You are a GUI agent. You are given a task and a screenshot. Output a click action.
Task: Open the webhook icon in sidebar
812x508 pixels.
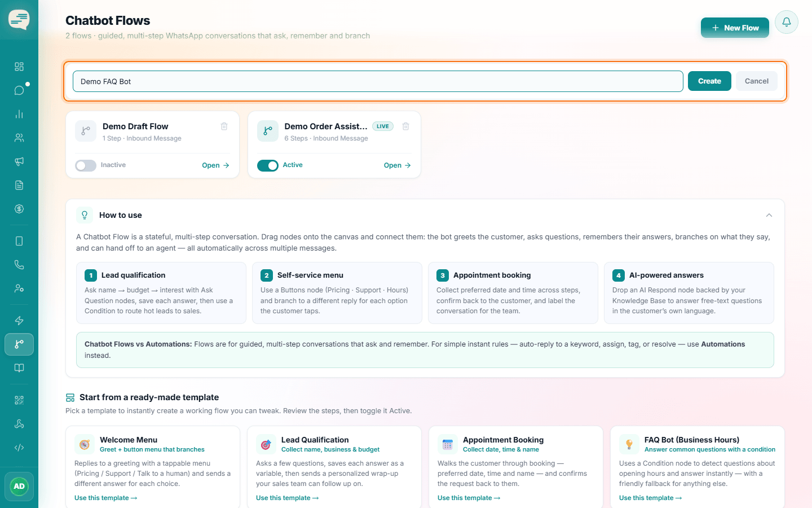pyautogui.click(x=19, y=424)
